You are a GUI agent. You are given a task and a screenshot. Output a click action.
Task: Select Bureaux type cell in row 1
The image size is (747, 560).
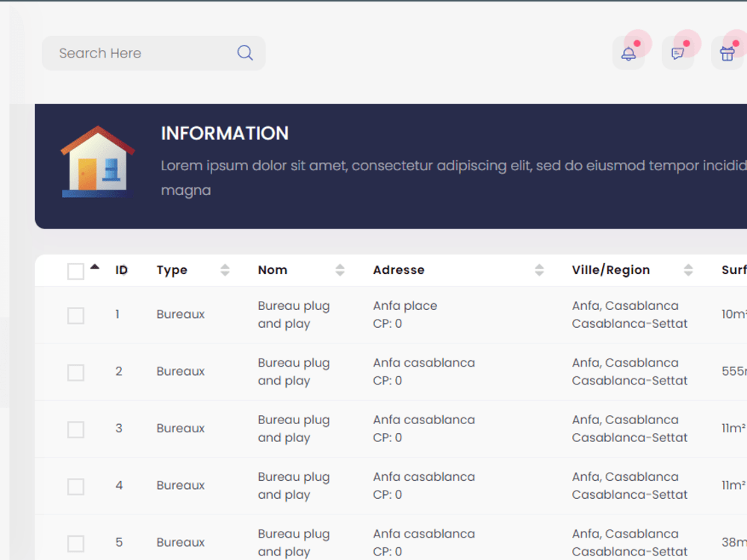pyautogui.click(x=181, y=314)
